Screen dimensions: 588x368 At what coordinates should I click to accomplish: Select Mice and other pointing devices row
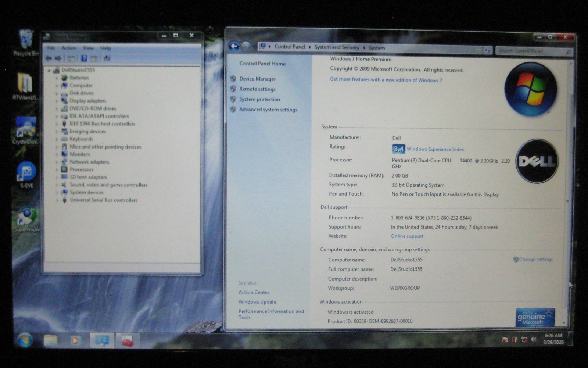click(x=105, y=147)
